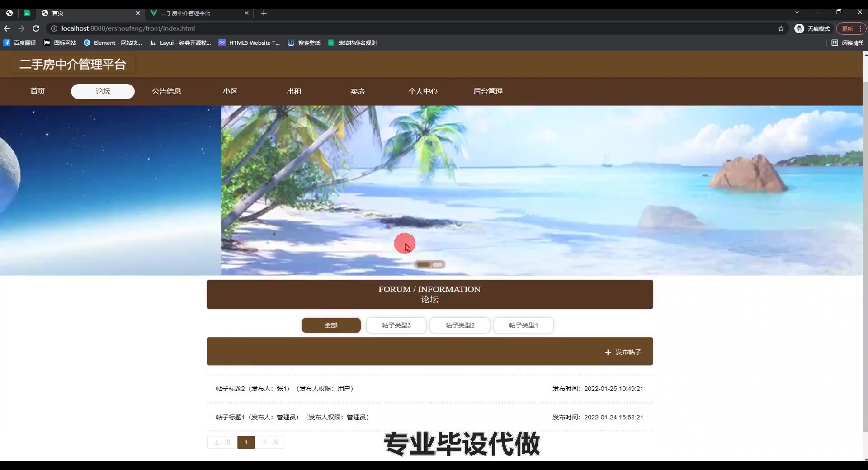Switch to the 二手房中介管理平台 browser tab

(199, 13)
